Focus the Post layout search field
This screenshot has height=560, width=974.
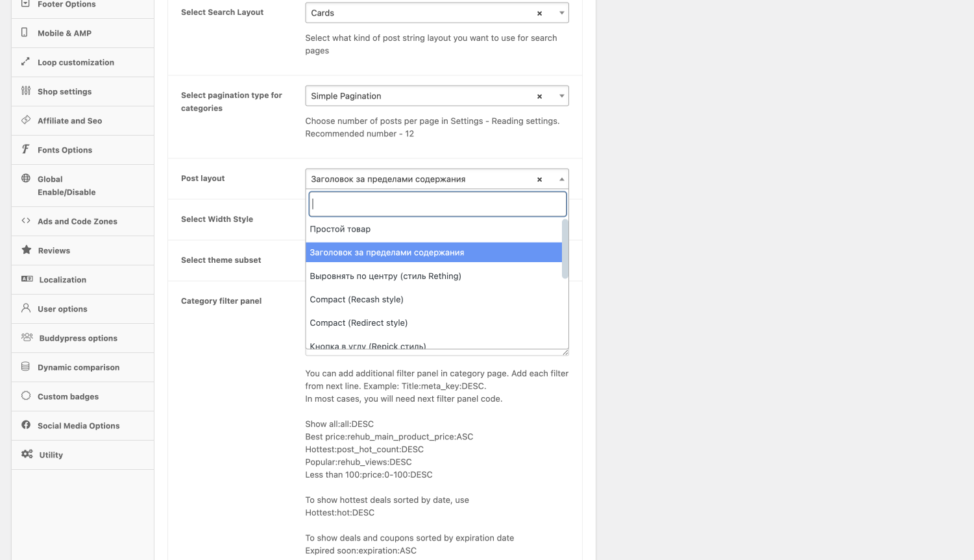[x=437, y=204]
